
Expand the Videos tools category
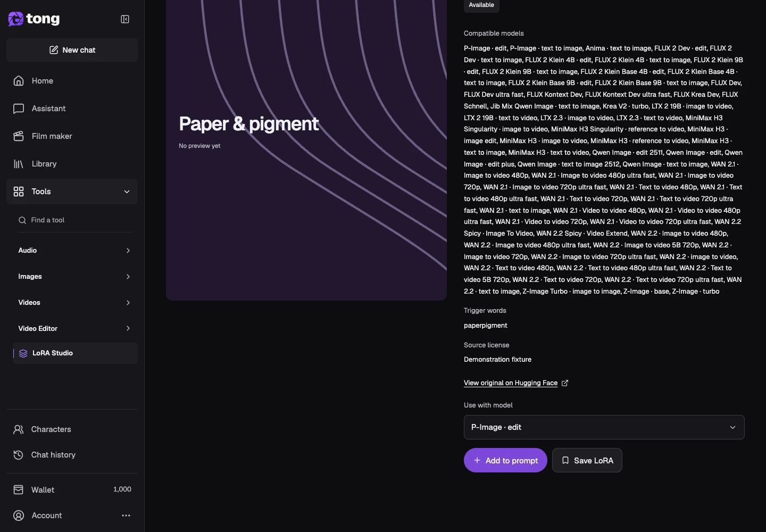click(x=76, y=303)
